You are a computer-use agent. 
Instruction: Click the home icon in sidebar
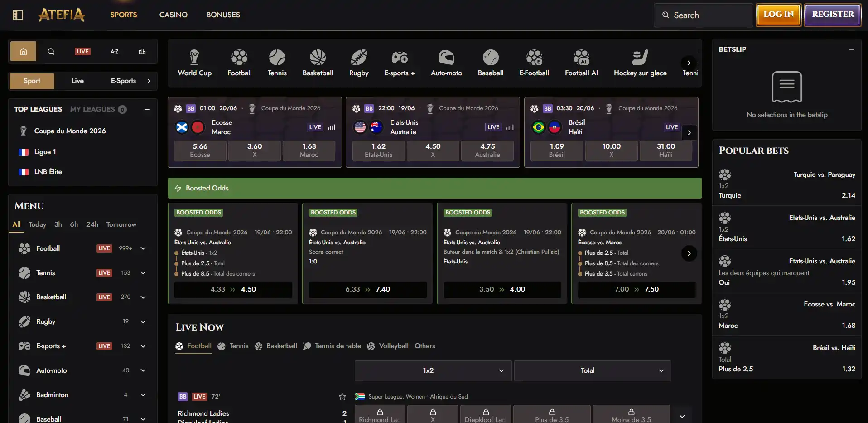click(x=24, y=52)
